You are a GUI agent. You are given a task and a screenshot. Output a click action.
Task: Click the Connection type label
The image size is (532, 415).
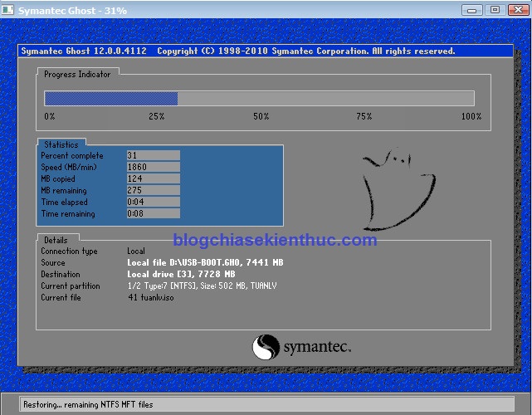pos(69,251)
